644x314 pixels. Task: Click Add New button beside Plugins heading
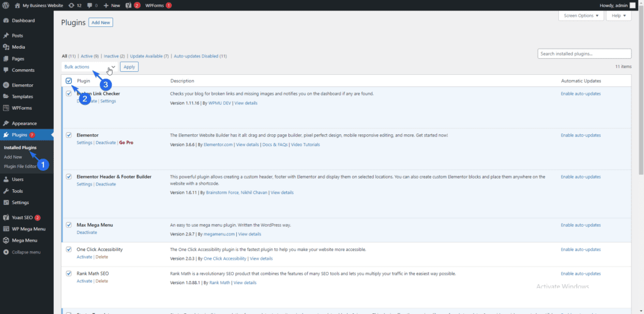click(101, 22)
